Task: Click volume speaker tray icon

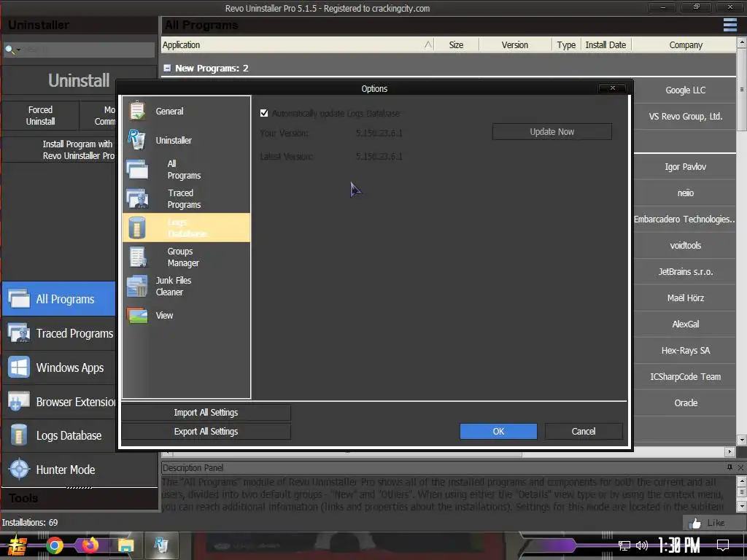Action: pos(642,545)
